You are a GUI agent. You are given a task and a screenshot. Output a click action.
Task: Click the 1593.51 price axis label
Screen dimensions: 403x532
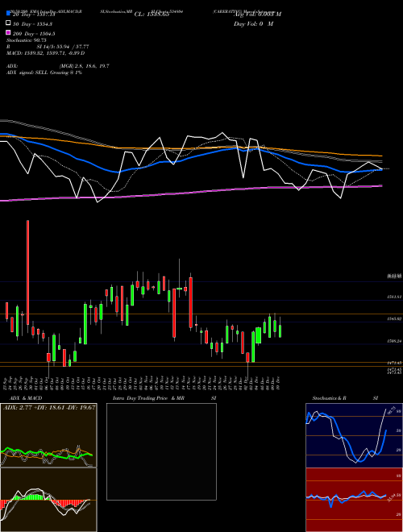394,297
